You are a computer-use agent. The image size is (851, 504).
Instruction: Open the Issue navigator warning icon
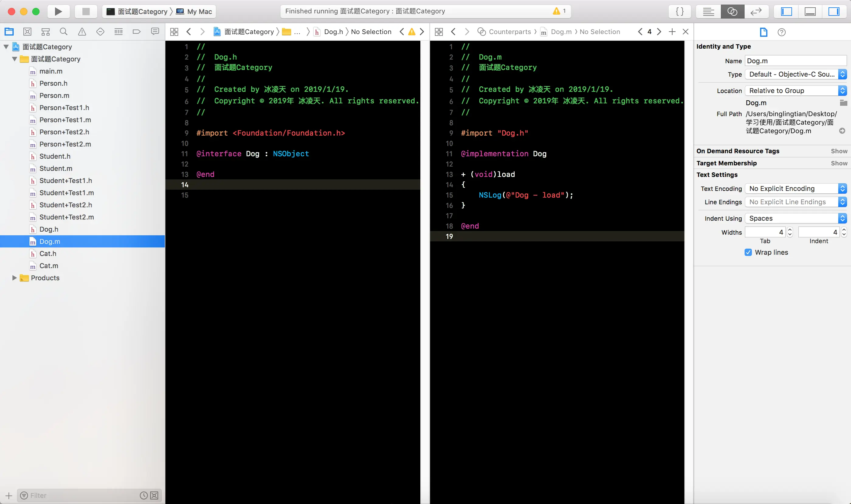(82, 32)
